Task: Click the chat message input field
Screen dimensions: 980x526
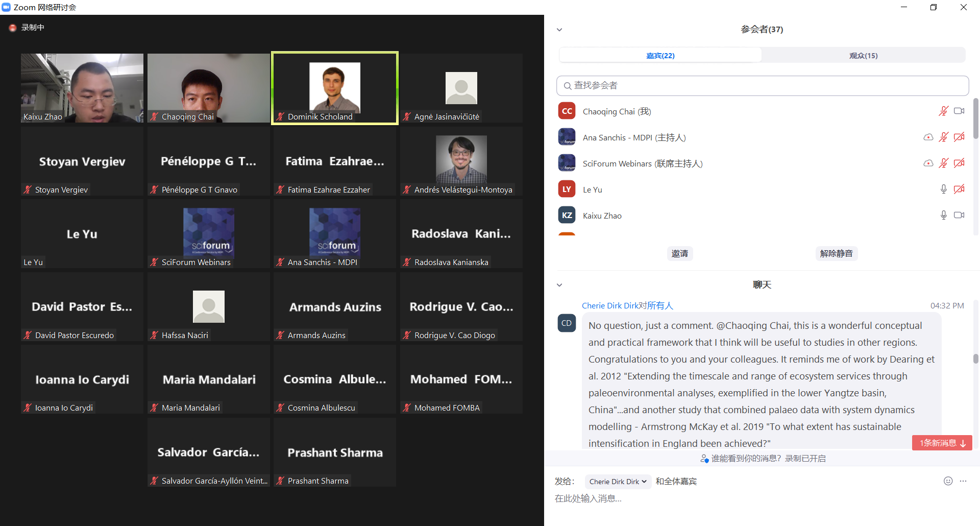Action: coord(715,498)
